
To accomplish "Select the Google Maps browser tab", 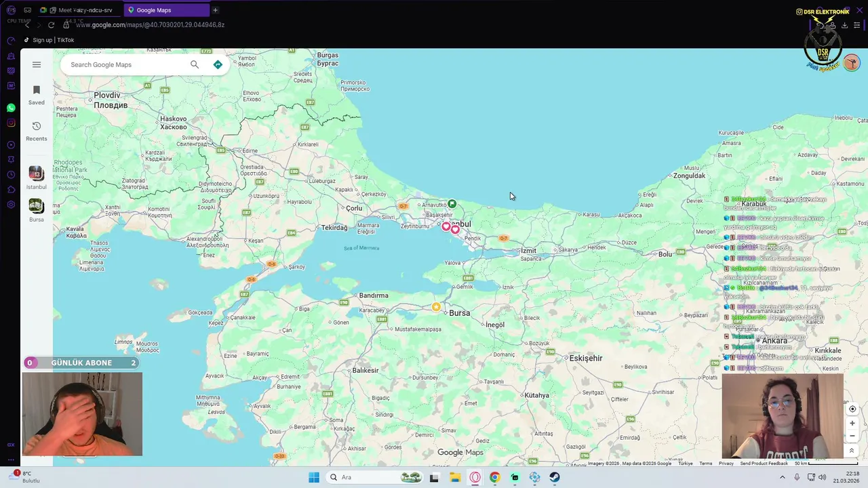I will (x=167, y=10).
